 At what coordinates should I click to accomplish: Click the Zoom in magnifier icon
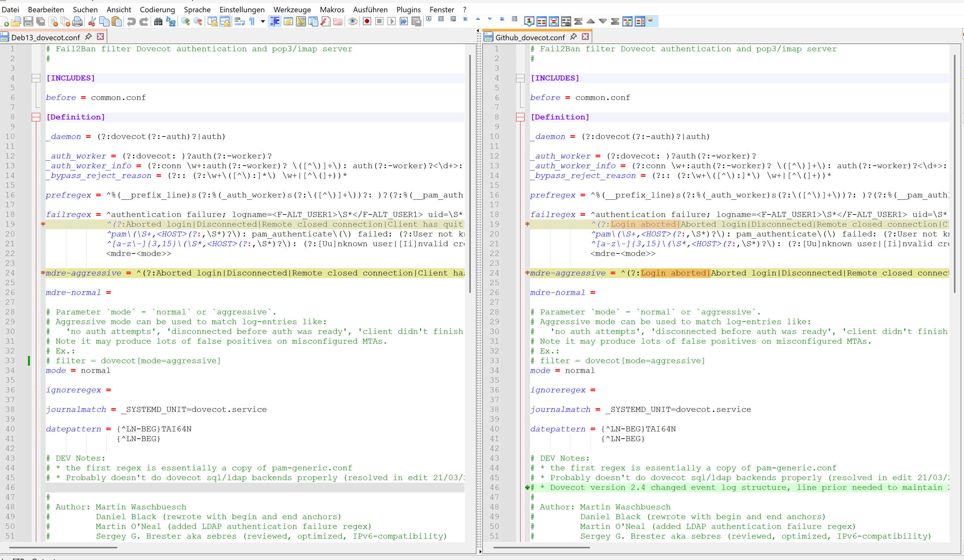pos(186,21)
